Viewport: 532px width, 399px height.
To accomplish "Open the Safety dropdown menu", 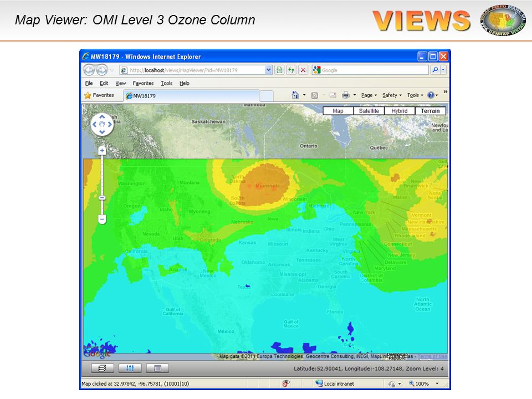I will click(x=392, y=95).
